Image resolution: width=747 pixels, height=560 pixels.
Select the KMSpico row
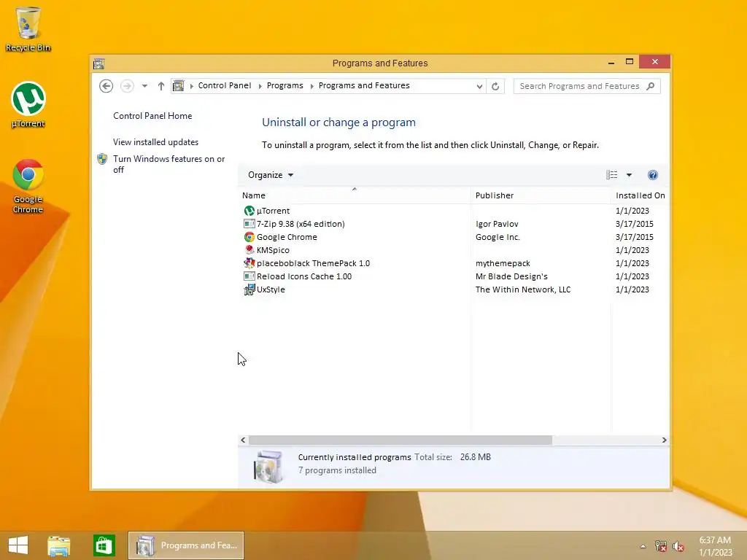click(453, 250)
